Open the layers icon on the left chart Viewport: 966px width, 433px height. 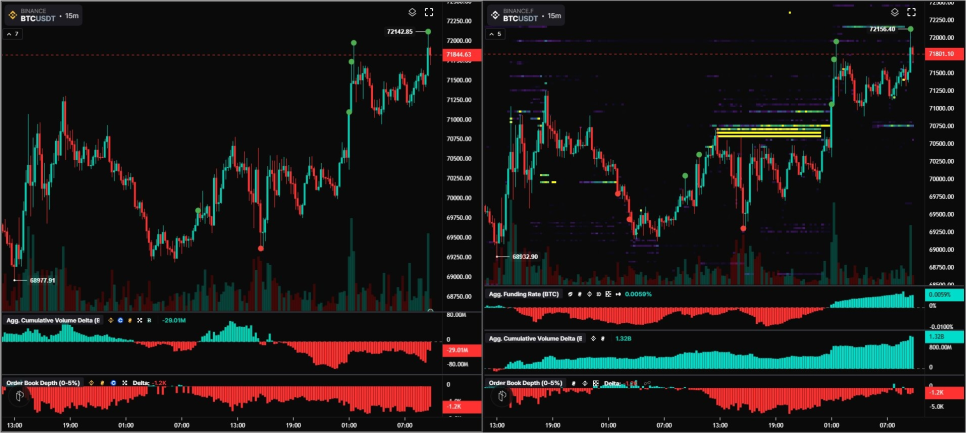[x=412, y=12]
